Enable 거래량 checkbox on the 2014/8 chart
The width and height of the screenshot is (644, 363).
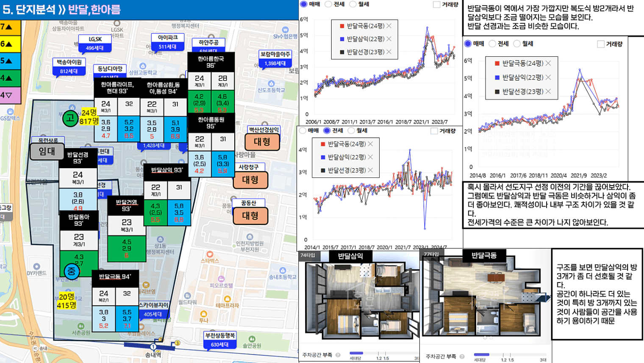600,44
